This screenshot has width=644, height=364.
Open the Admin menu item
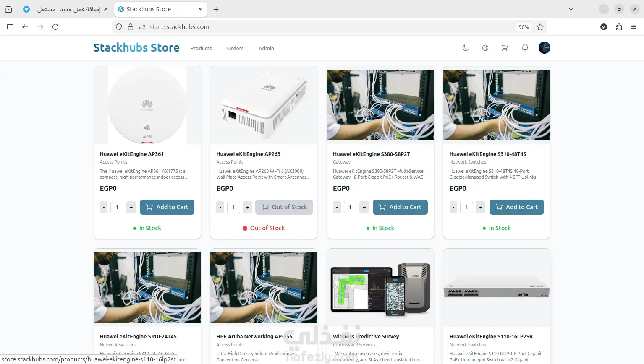[x=266, y=48]
